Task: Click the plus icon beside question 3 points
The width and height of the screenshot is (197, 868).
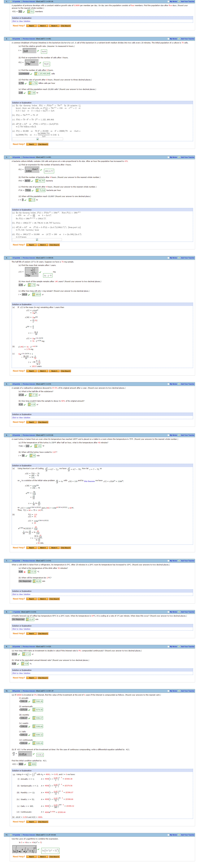Action: (x=11, y=157)
